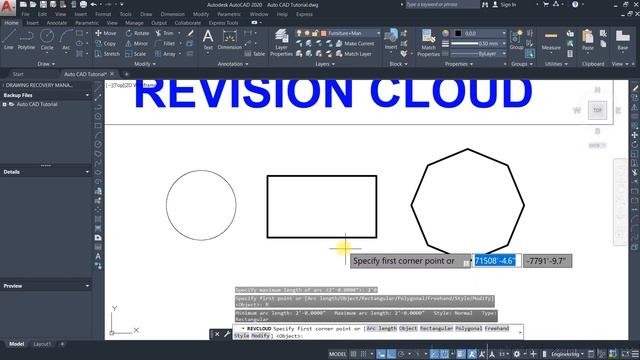Click Sign In link

(504, 4)
